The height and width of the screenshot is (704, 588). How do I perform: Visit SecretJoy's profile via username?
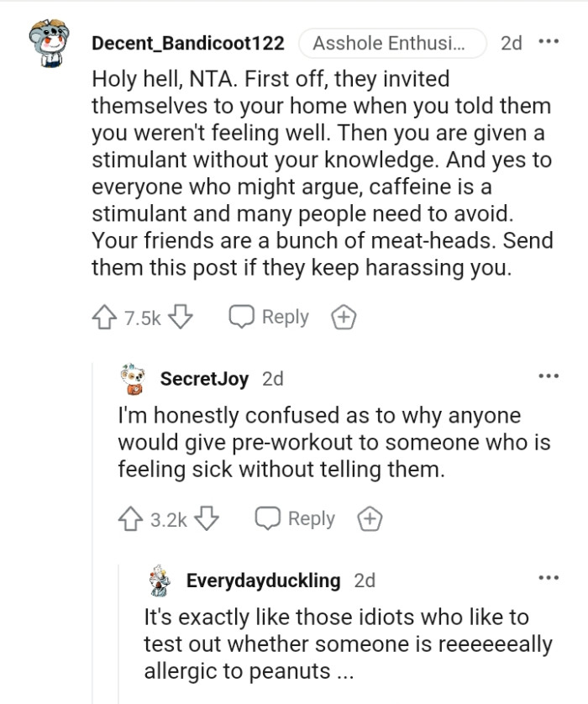click(204, 379)
